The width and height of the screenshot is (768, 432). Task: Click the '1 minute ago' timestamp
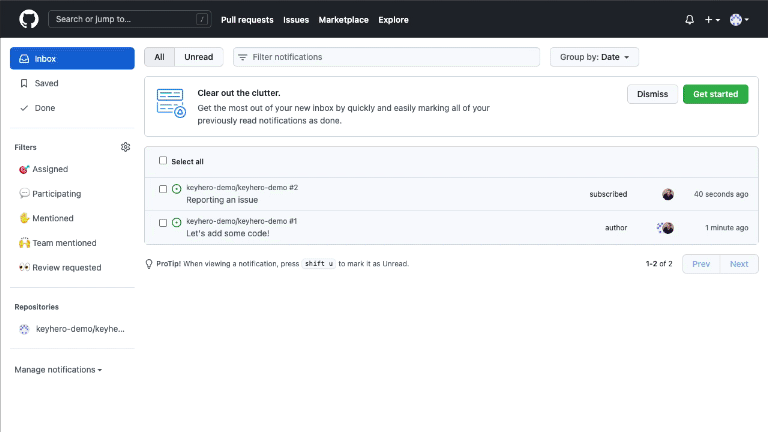click(726, 228)
